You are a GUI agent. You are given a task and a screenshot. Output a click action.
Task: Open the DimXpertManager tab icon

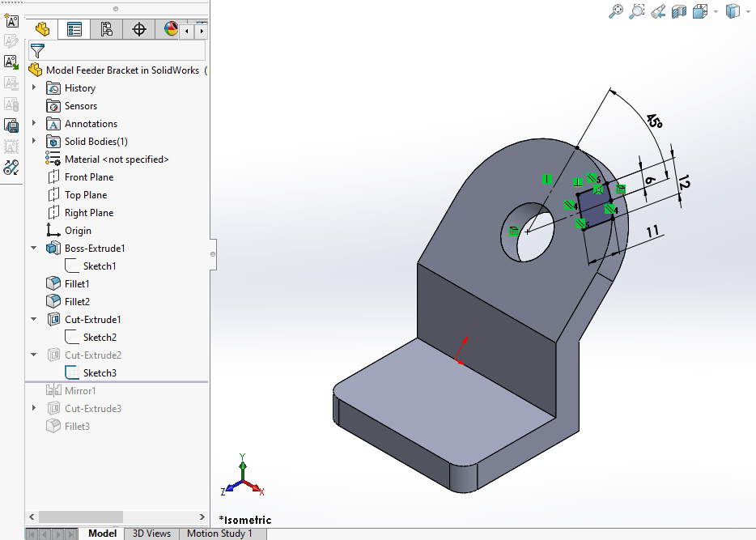pos(138,28)
